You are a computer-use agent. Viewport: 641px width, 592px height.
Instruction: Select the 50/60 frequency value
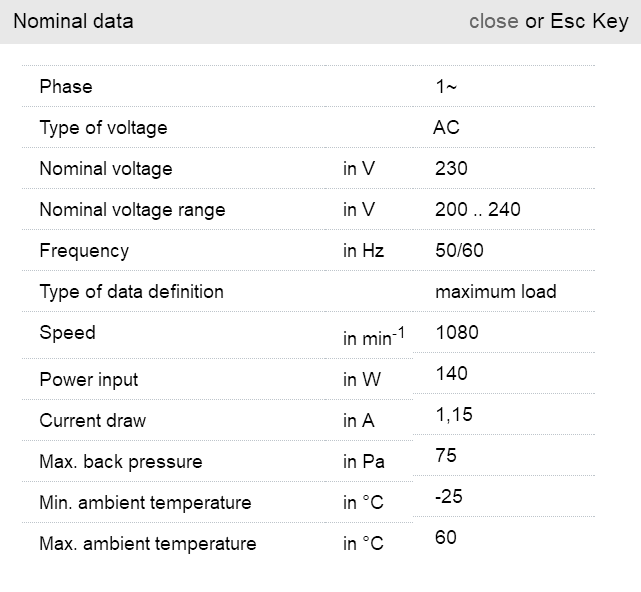459,251
